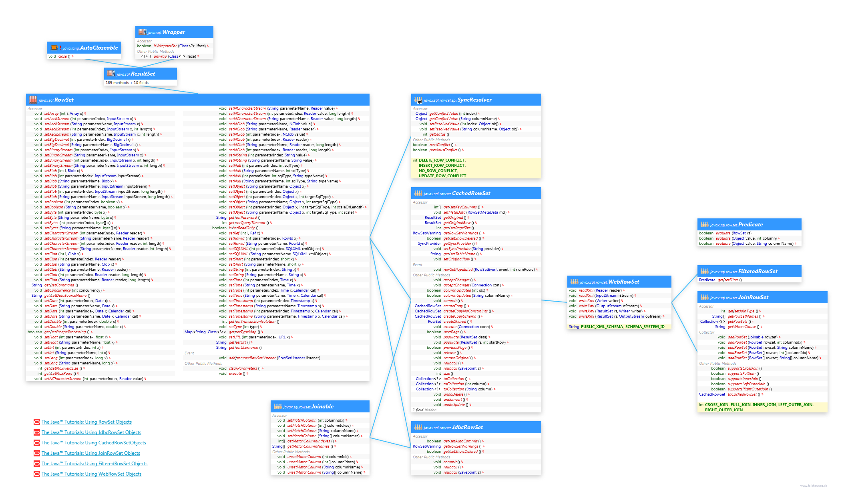Click the SyncResolver class title
This screenshot has width=850, height=504.
pyautogui.click(x=474, y=100)
